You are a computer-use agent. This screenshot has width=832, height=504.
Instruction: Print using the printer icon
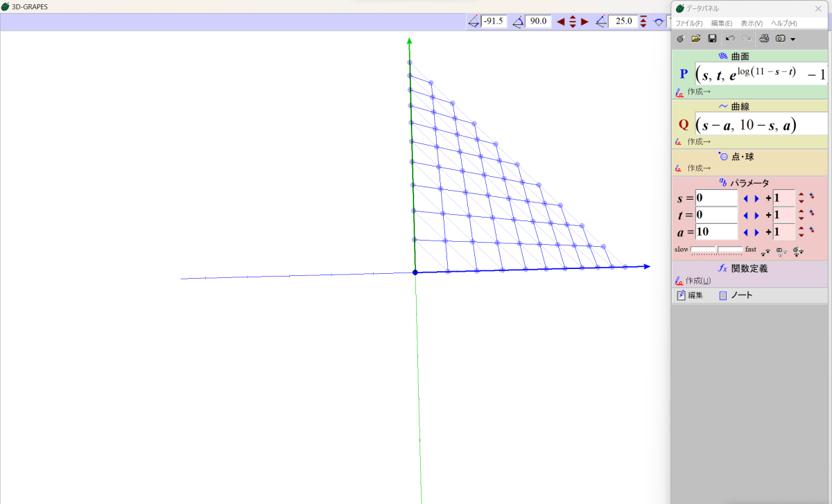click(764, 38)
